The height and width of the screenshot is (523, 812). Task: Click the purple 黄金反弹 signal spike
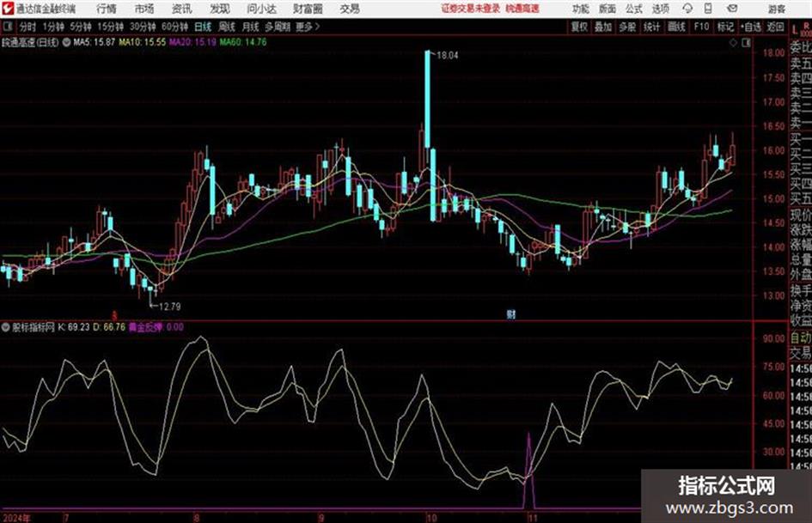[x=528, y=471]
